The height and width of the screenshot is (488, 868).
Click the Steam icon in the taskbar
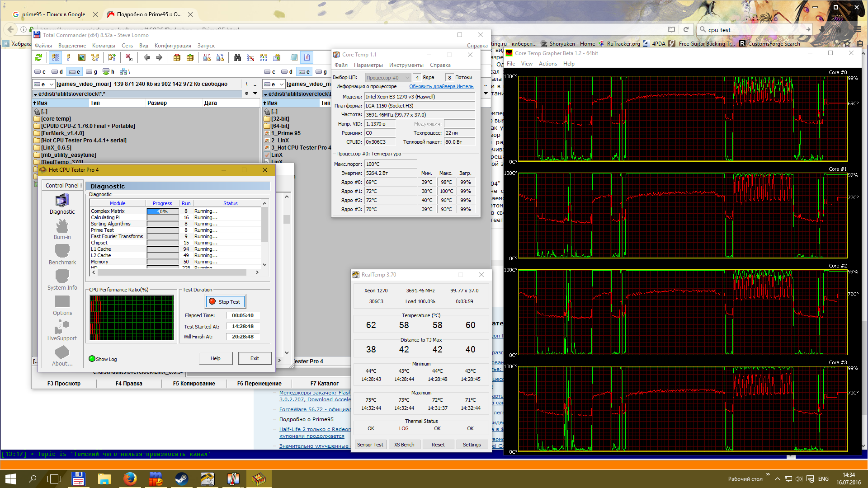[x=182, y=479]
